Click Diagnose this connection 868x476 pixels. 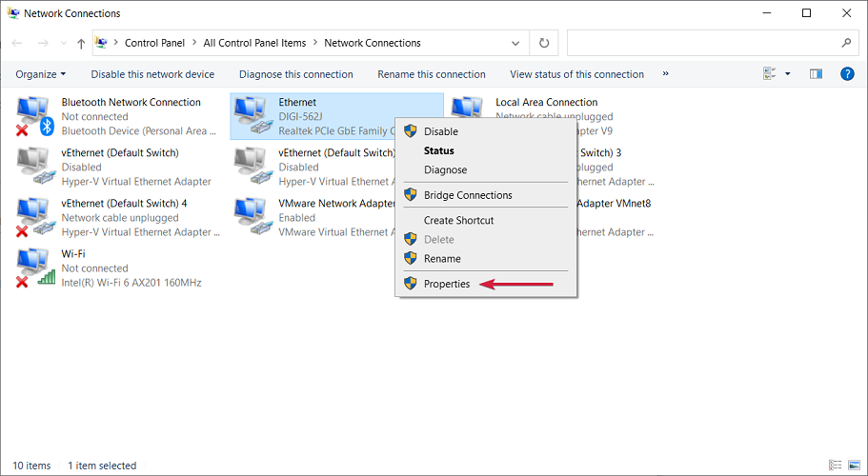tap(295, 74)
